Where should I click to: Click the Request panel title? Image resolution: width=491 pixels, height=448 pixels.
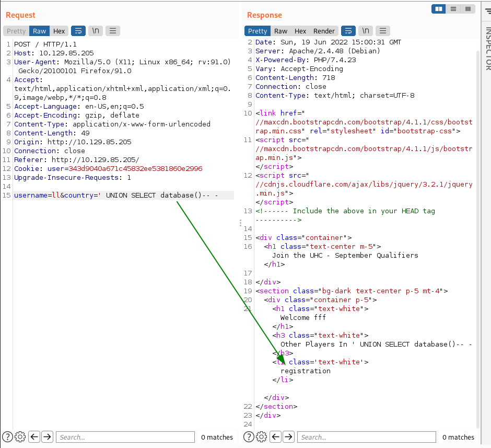(x=21, y=15)
